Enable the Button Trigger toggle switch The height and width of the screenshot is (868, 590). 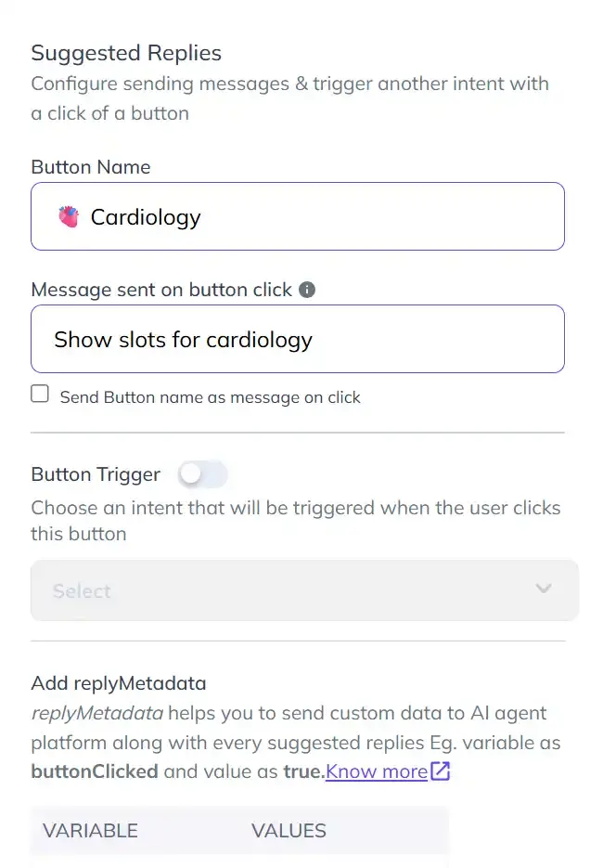(202, 474)
